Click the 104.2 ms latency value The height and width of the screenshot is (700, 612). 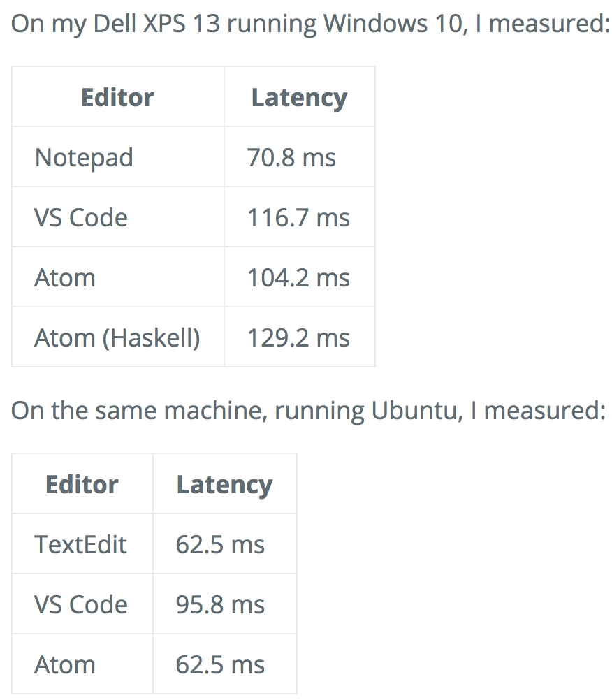298,277
